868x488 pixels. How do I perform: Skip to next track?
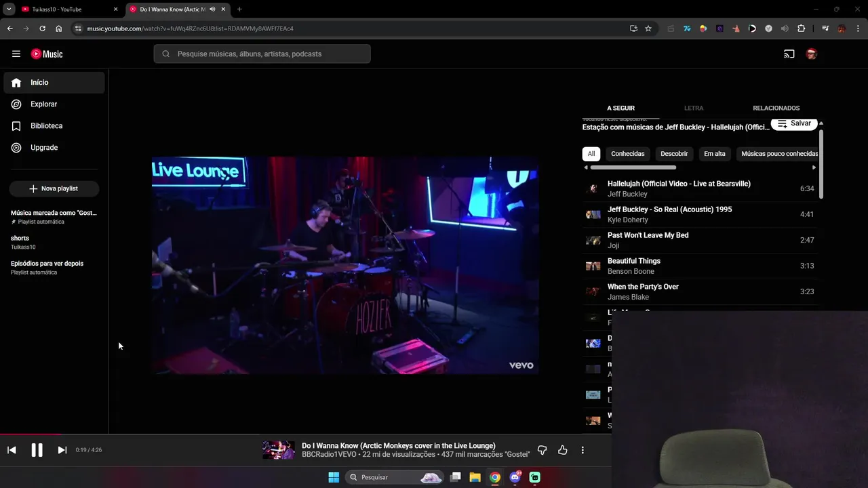coord(62,450)
